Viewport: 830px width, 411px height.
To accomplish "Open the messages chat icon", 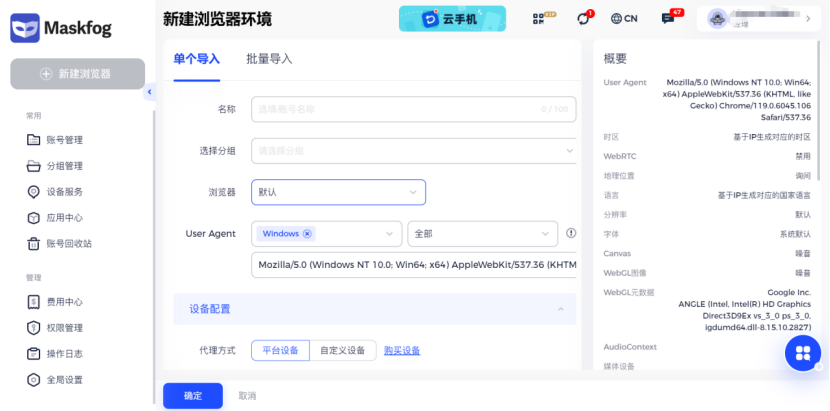I will click(668, 19).
